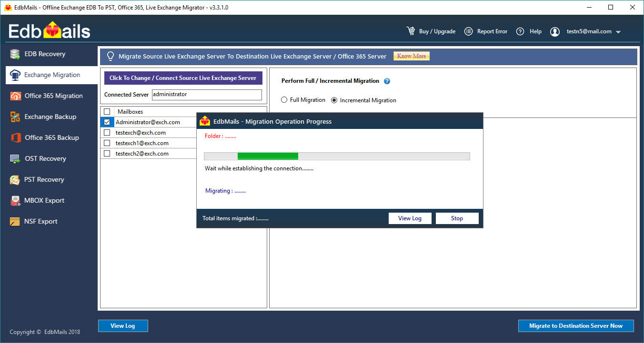Click the Mailboxes column header
The width and height of the screenshot is (644, 343).
tap(130, 112)
